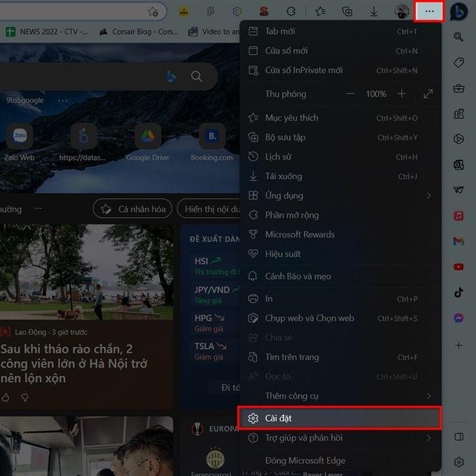Image resolution: width=476 pixels, height=476 pixels.
Task: Decrease zoom with minus button
Action: (350, 94)
